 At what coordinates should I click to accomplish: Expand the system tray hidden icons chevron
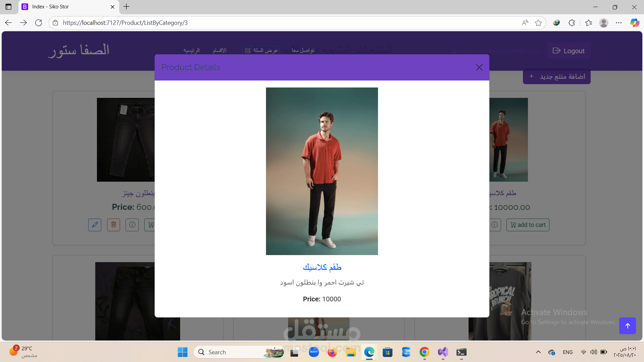(538, 352)
